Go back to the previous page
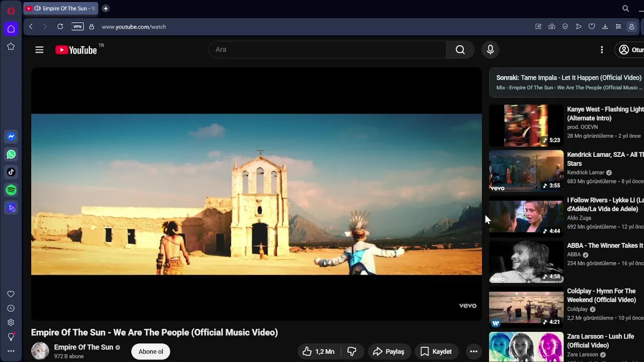The width and height of the screenshot is (644, 362). (x=31, y=27)
